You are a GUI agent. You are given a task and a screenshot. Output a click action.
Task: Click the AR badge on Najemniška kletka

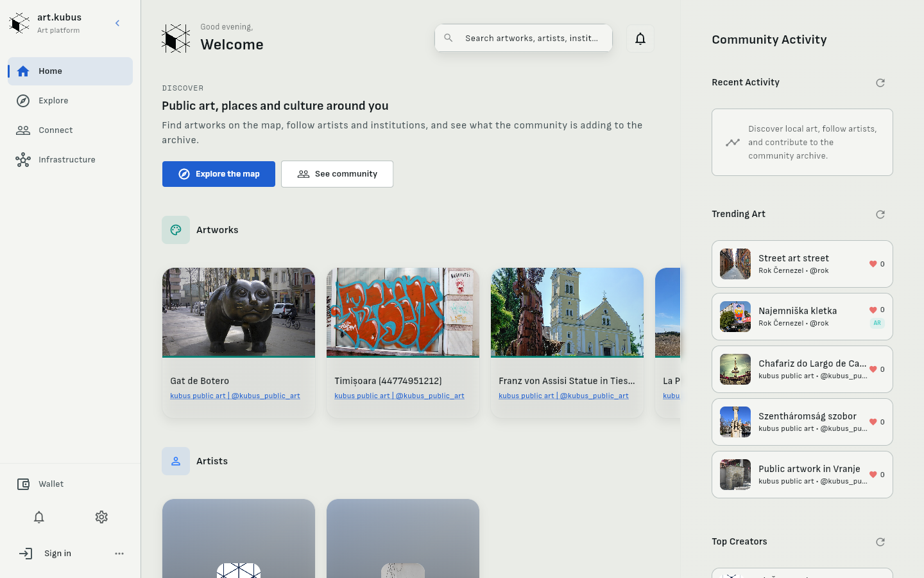(x=877, y=323)
